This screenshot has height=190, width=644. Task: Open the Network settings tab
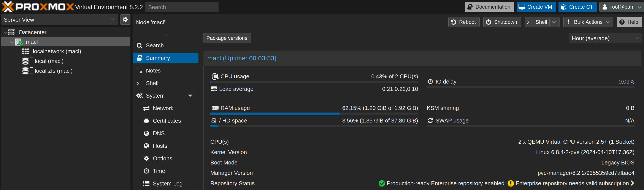point(165,108)
